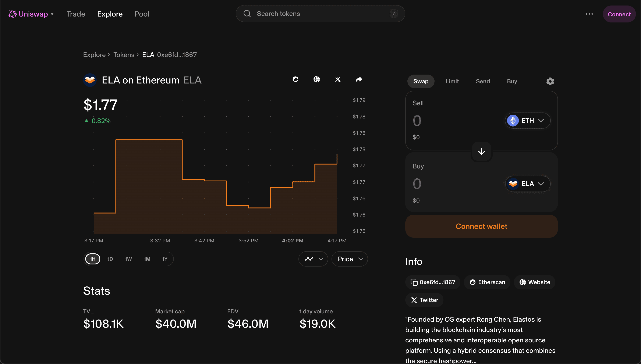Click the share arrow icon
Viewport: 641px width, 364px height.
click(x=359, y=79)
